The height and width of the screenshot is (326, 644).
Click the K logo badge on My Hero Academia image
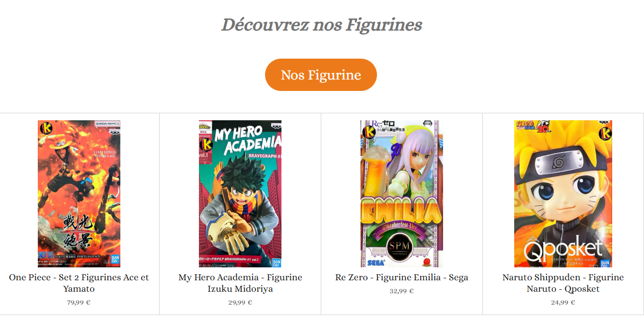(x=206, y=145)
